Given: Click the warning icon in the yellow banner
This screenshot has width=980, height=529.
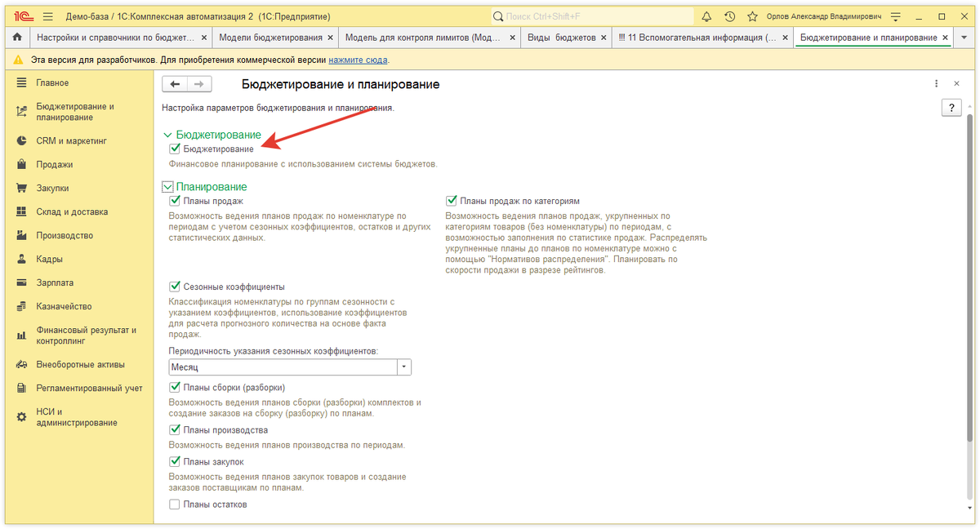Looking at the screenshot, I should point(19,60).
